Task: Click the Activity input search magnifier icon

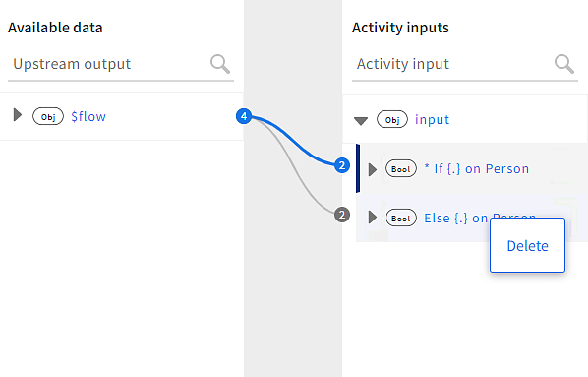Action: tap(564, 64)
